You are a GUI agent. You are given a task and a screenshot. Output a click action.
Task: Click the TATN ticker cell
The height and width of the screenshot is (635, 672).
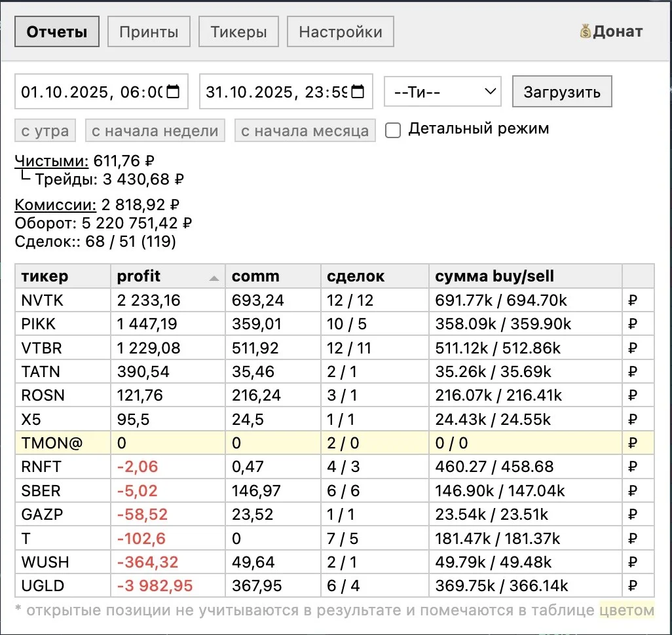tap(63, 371)
